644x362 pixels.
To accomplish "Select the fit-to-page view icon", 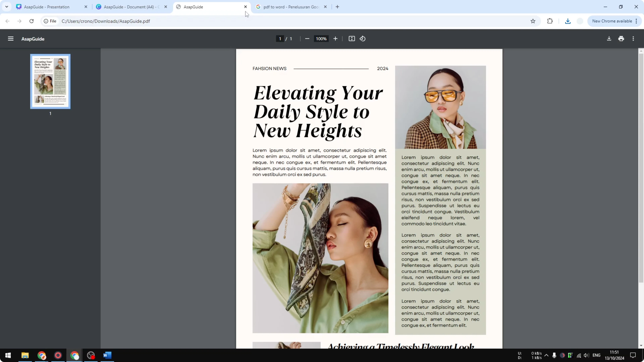I will [352, 39].
